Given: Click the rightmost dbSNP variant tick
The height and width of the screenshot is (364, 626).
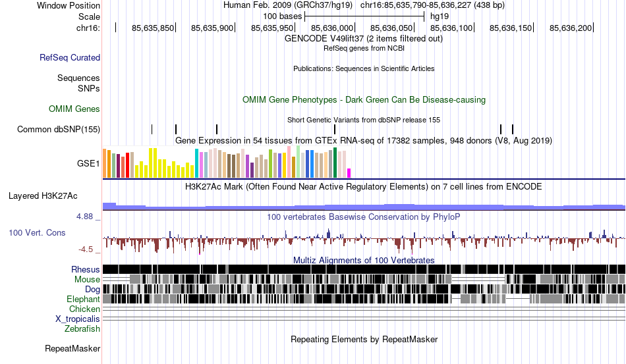Looking at the screenshot, I should pyautogui.click(x=512, y=129).
